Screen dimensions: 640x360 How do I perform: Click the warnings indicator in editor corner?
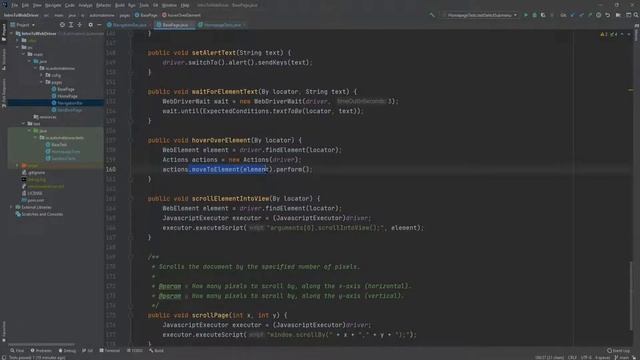[x=609, y=35]
